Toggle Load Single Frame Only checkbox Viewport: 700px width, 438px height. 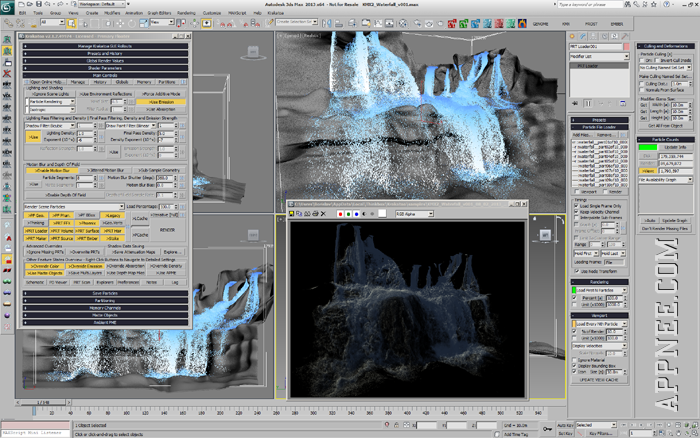[x=576, y=206]
